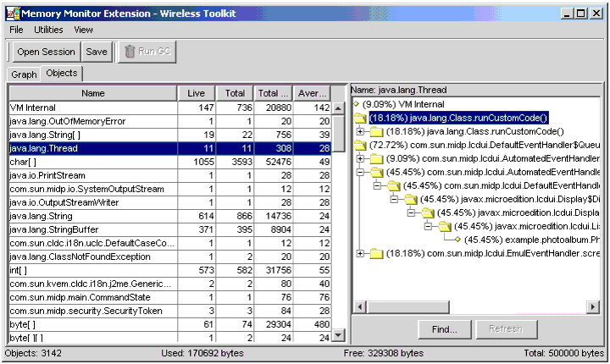Viewport: 610px width, 364px height.
Task: Sort by the Name column header
Action: point(93,93)
